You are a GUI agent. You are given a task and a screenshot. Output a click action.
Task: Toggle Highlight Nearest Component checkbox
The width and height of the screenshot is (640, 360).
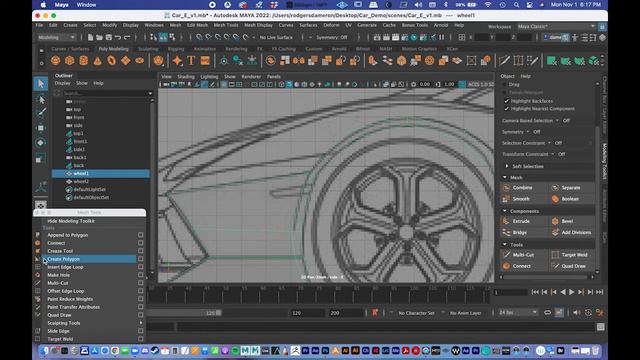pos(507,109)
